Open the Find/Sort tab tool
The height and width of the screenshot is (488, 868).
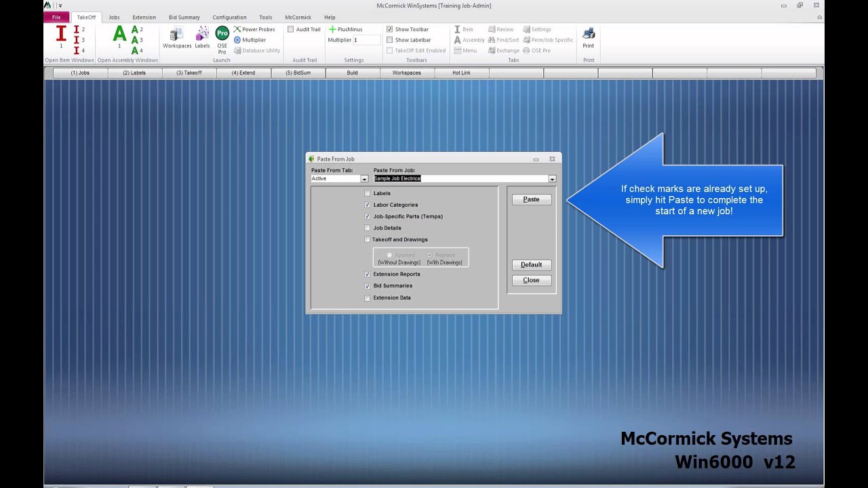tap(503, 40)
